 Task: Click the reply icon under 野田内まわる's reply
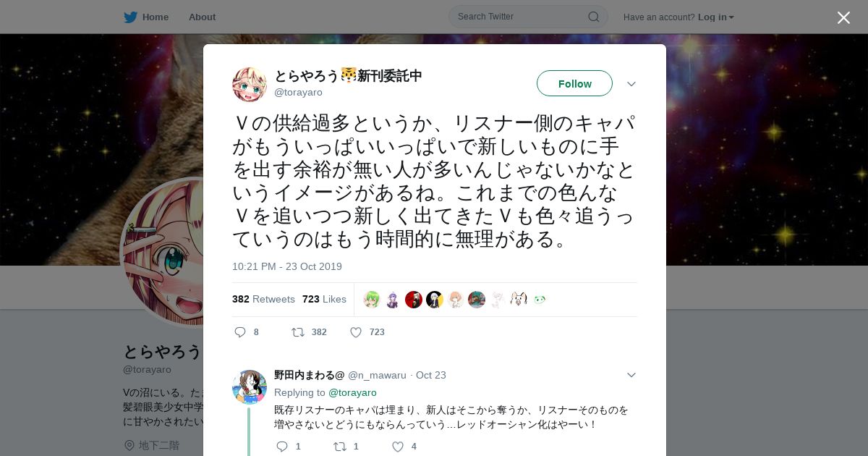tap(282, 447)
